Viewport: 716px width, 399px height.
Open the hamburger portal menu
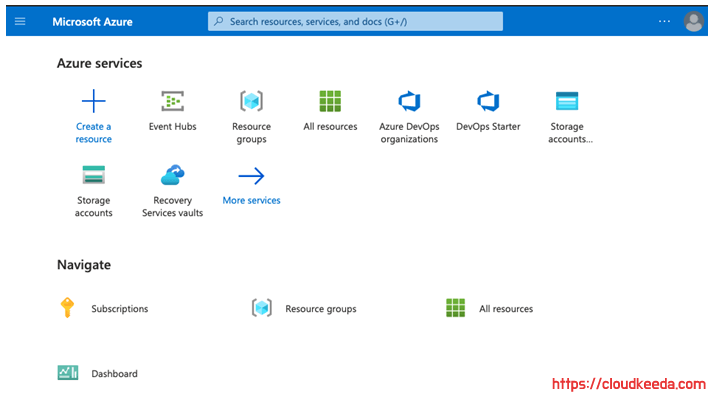click(x=20, y=21)
